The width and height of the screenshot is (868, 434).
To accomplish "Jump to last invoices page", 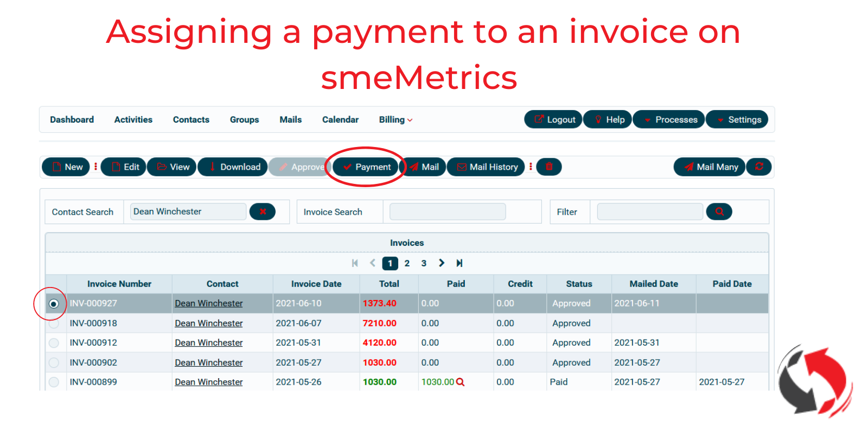I will coord(459,263).
